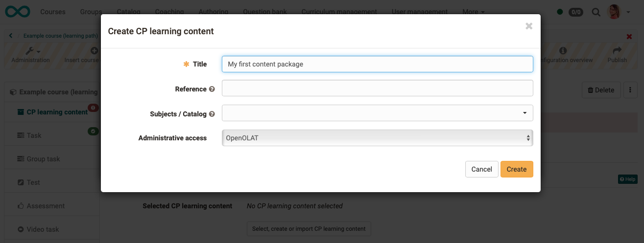Close the dialog with the X icon
This screenshot has height=243, width=644.
[529, 26]
